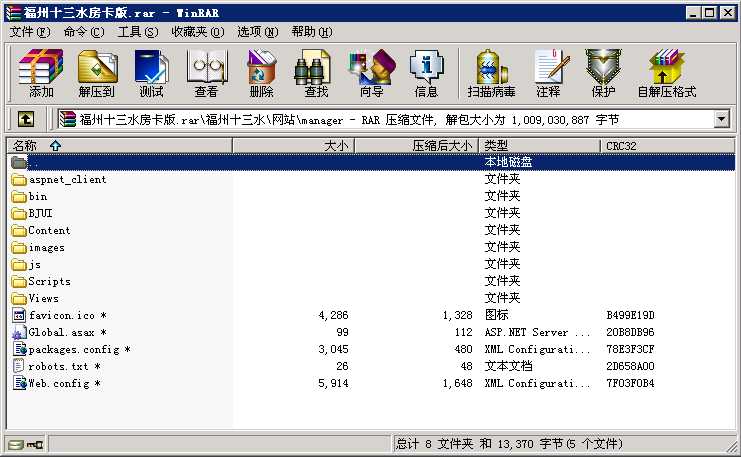Click the 添加 (Add) toolbar icon
This screenshot has height=457, width=741.
click(x=41, y=73)
